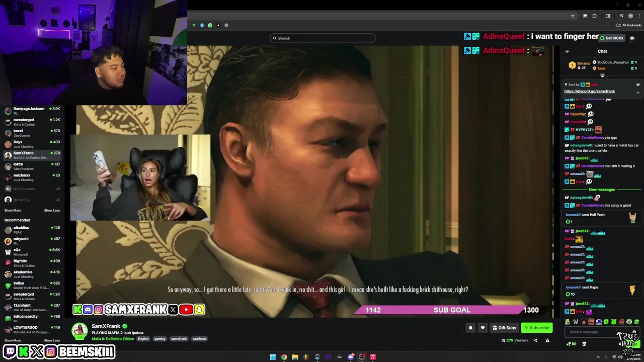Click Show Less below the LOWTIERGOD row
Viewport: 644px width, 362px height.
click(52, 340)
